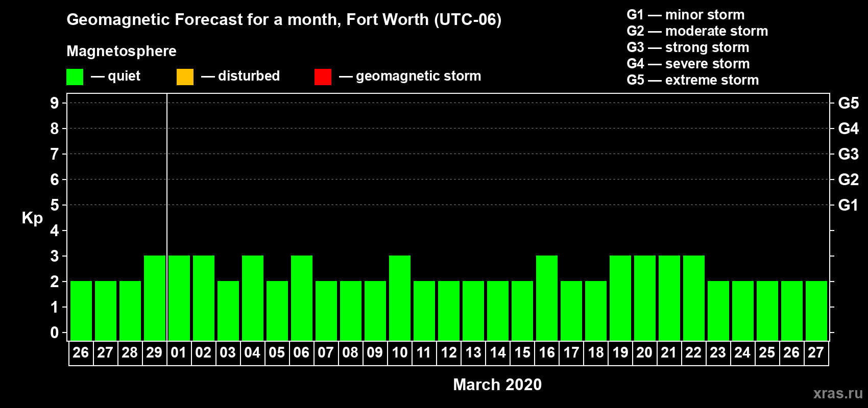The image size is (868, 408).
Task: Click the 'G1 — minor storm' legend line
Action: (686, 15)
